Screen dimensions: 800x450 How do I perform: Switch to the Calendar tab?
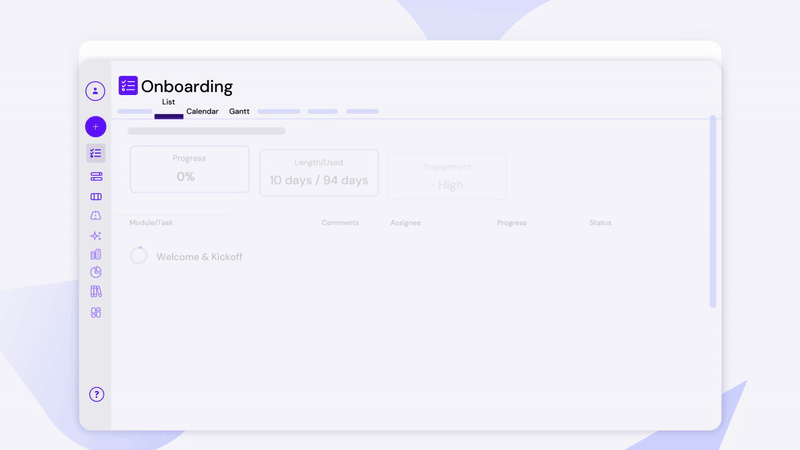click(202, 112)
